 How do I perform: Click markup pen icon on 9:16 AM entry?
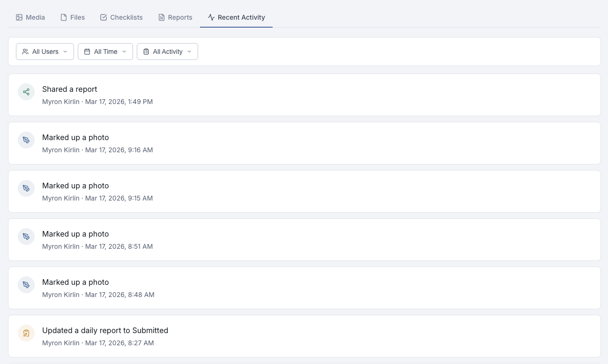click(x=26, y=140)
